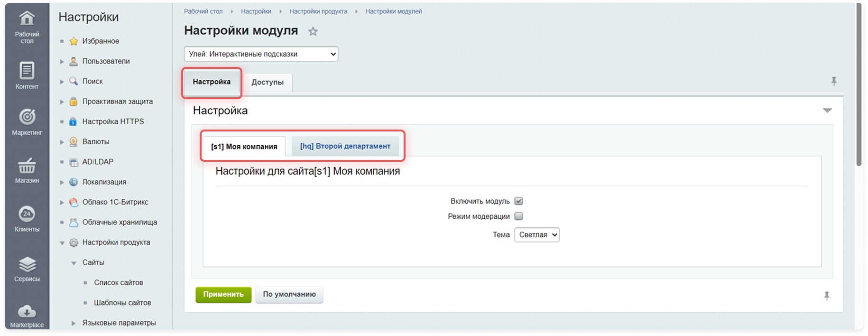Image resolution: width=868 pixels, height=336 pixels.
Task: Switch to the Доступы tab
Action: pos(268,82)
